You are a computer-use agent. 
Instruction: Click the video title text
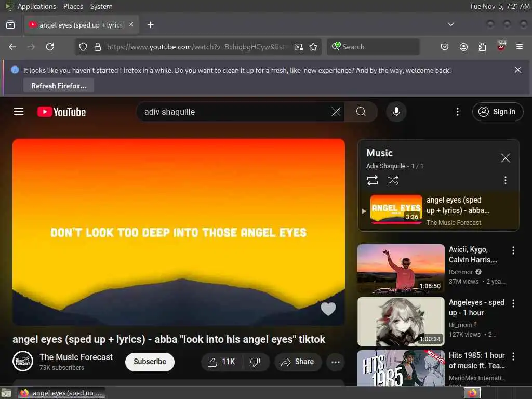point(169,339)
